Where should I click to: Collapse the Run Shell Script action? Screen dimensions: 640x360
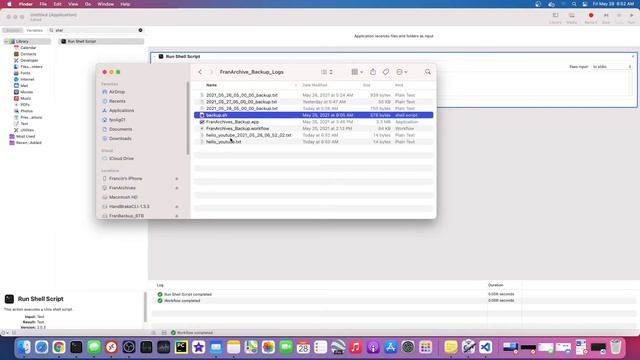(x=155, y=57)
